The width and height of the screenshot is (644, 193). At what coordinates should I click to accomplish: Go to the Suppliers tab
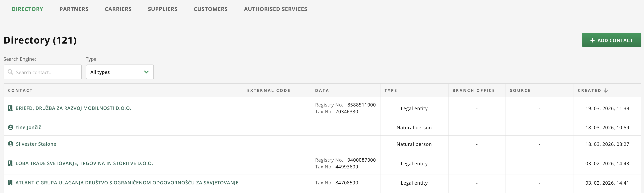pos(163,9)
